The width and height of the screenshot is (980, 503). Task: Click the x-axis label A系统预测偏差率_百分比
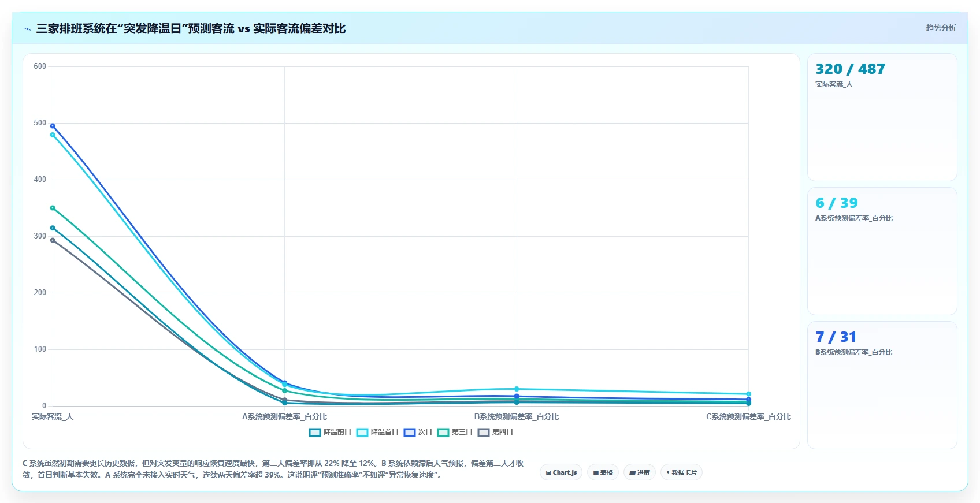point(284,416)
